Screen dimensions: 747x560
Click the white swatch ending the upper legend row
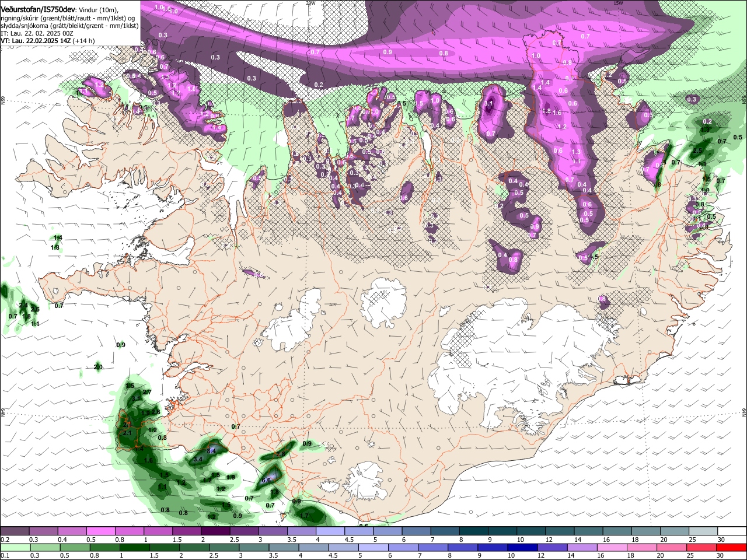(731, 531)
